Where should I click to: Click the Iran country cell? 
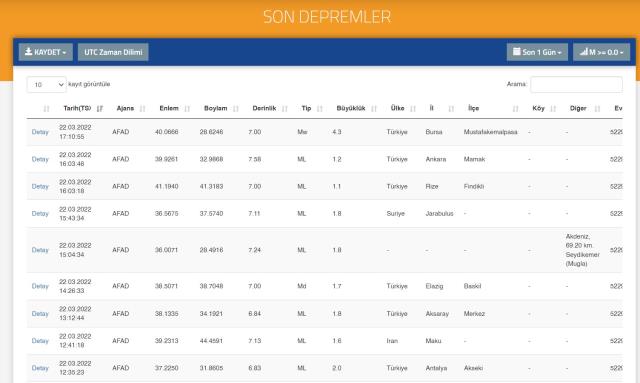pyautogui.click(x=392, y=341)
